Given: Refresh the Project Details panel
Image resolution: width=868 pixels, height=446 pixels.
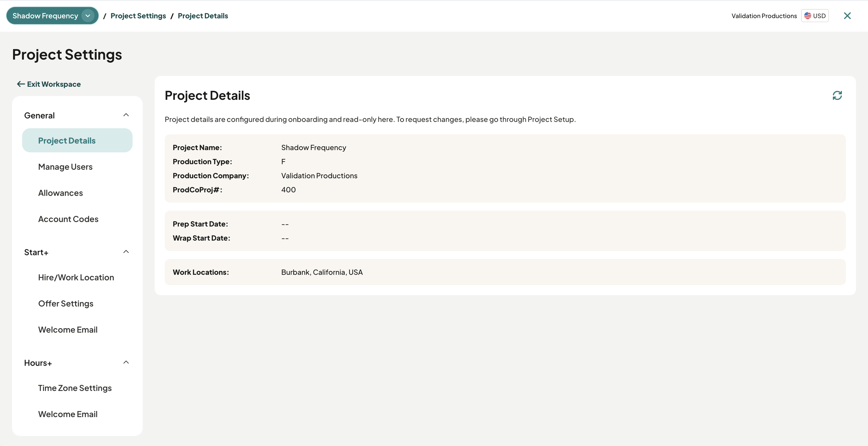Looking at the screenshot, I should click(837, 96).
